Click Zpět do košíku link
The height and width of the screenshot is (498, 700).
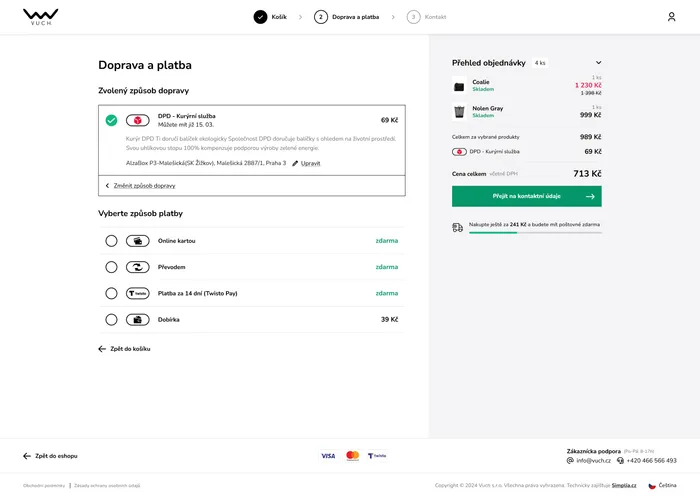[130, 349]
